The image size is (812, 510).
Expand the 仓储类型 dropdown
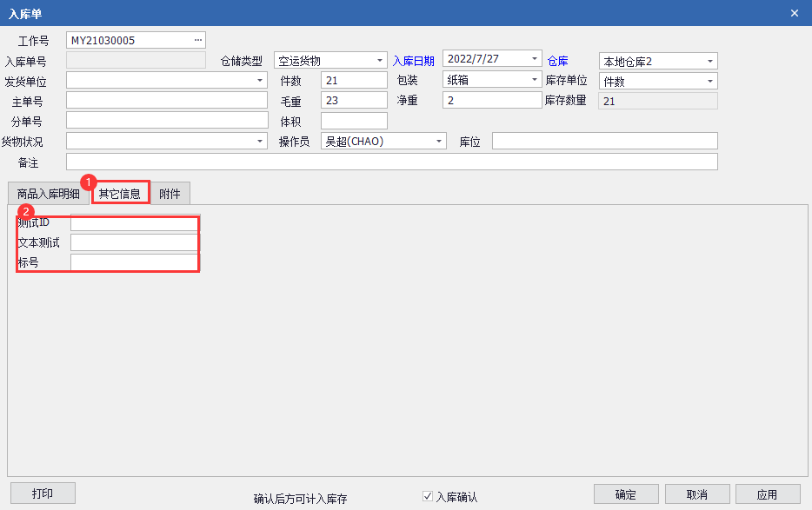[380, 61]
